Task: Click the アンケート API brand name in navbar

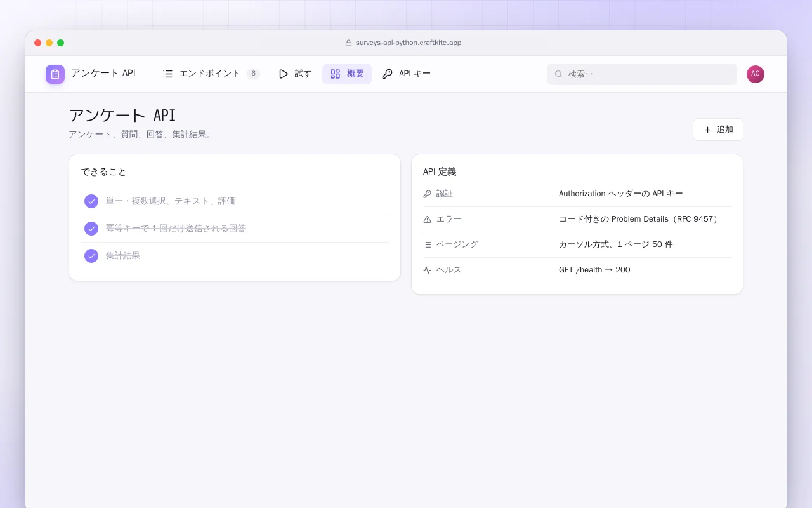Action: [x=103, y=74]
